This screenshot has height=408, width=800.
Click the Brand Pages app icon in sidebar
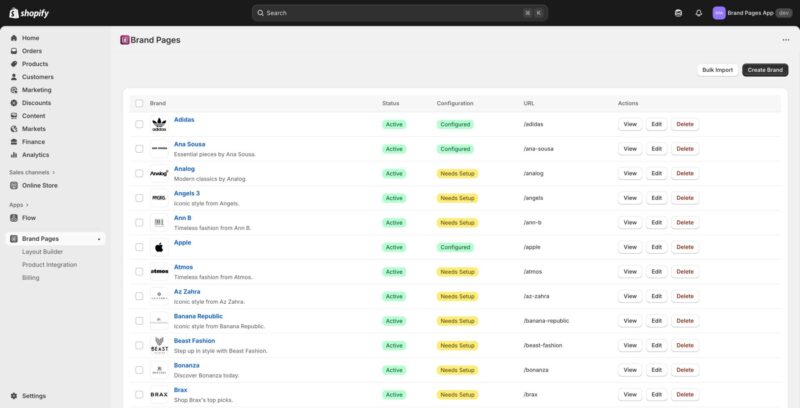14,239
